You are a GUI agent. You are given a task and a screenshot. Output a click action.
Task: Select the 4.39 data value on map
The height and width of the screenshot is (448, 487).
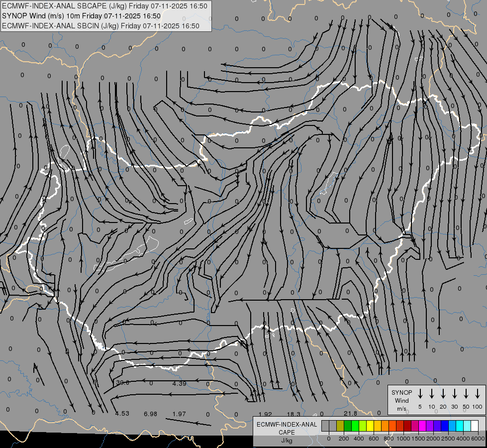179,383
